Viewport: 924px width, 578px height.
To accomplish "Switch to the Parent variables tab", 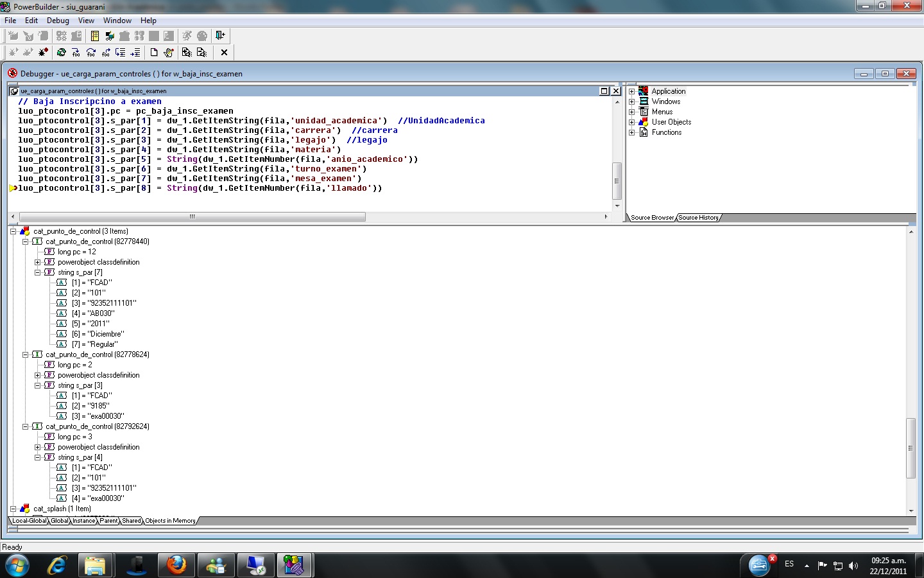I will click(x=108, y=521).
